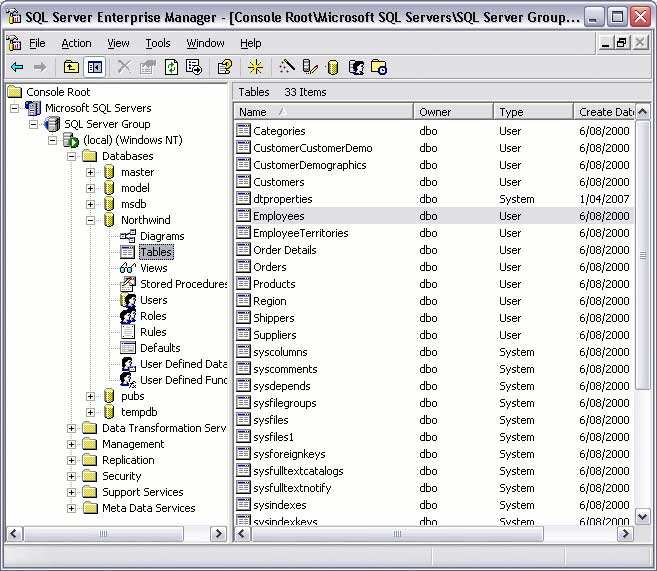Expand the pubs database node
This screenshot has height=571, width=657.
[90, 396]
